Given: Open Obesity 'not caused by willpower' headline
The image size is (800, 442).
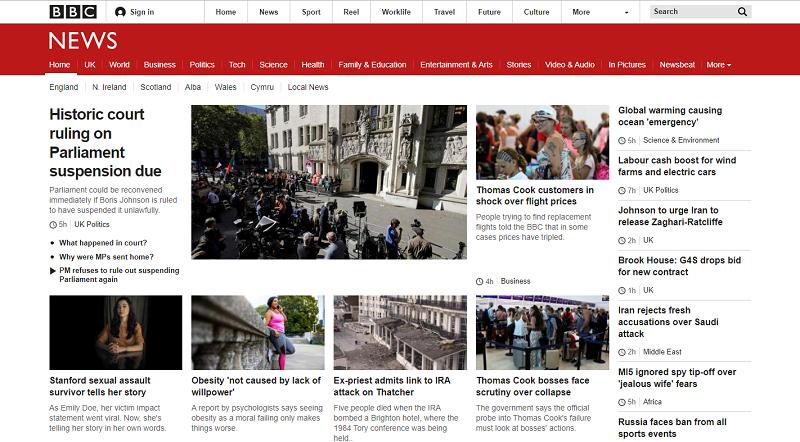Looking at the screenshot, I should pos(256,386).
